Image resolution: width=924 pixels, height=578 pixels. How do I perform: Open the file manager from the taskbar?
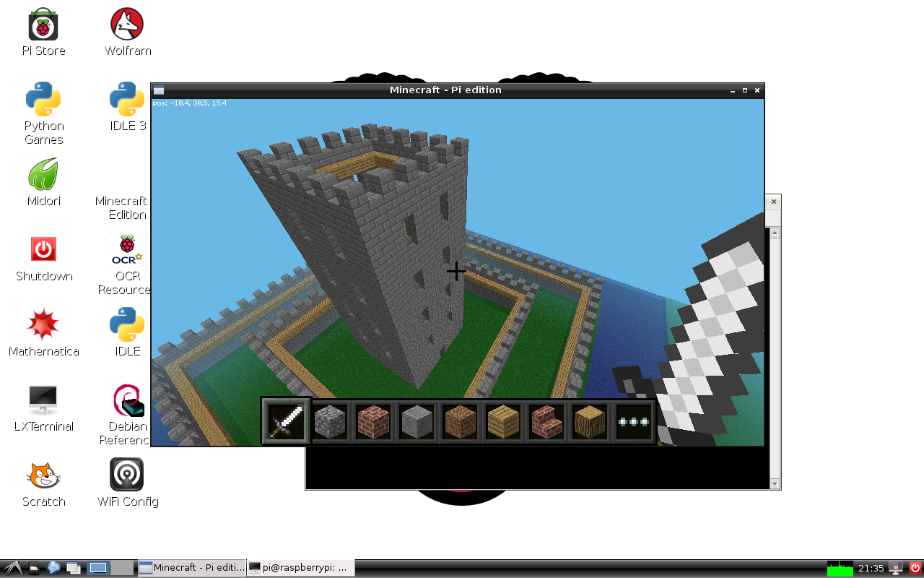coord(34,569)
